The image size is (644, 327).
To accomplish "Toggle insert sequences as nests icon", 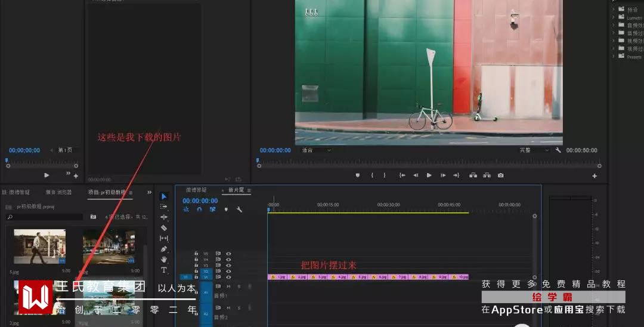I will (186, 209).
